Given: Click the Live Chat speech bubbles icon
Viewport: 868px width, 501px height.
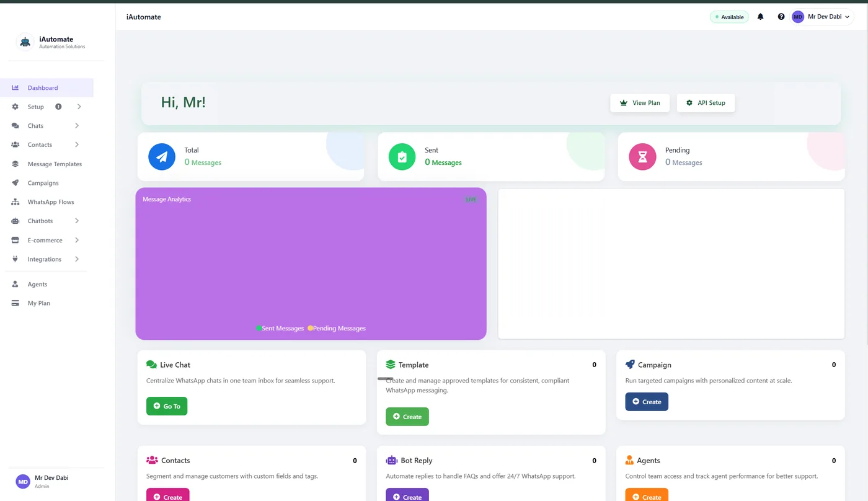Looking at the screenshot, I should pos(151,365).
